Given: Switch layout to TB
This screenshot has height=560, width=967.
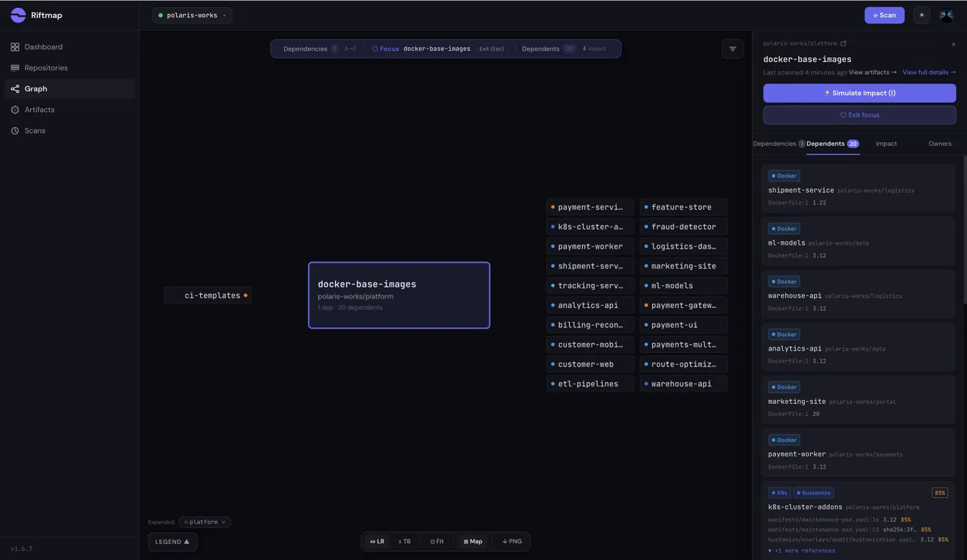Looking at the screenshot, I should [404, 541].
